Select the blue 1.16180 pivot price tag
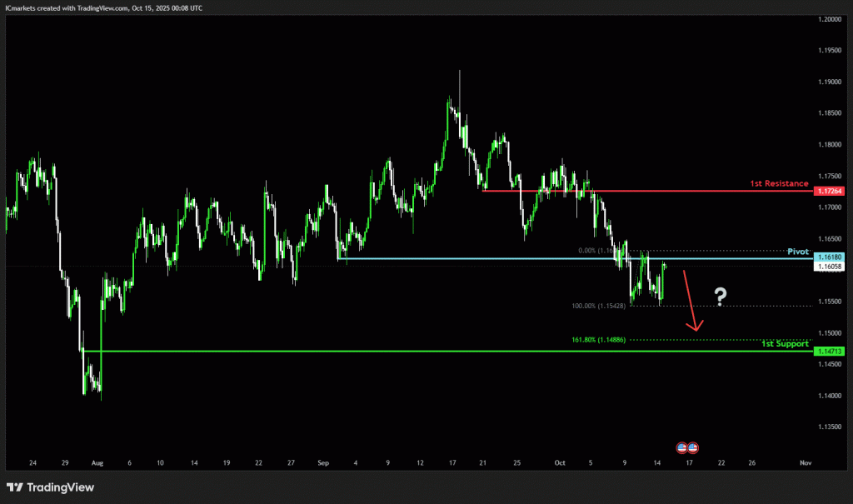This screenshot has height=504, width=853. click(830, 257)
